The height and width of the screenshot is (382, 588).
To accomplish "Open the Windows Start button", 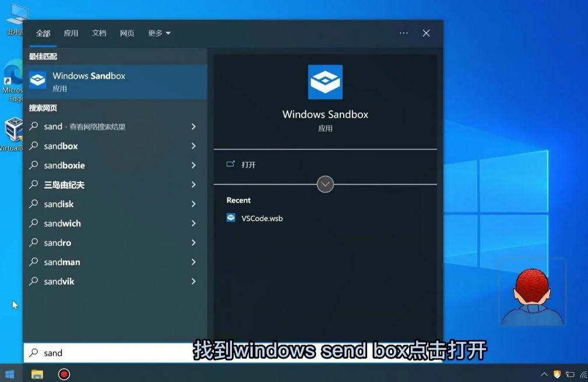I will (10, 374).
